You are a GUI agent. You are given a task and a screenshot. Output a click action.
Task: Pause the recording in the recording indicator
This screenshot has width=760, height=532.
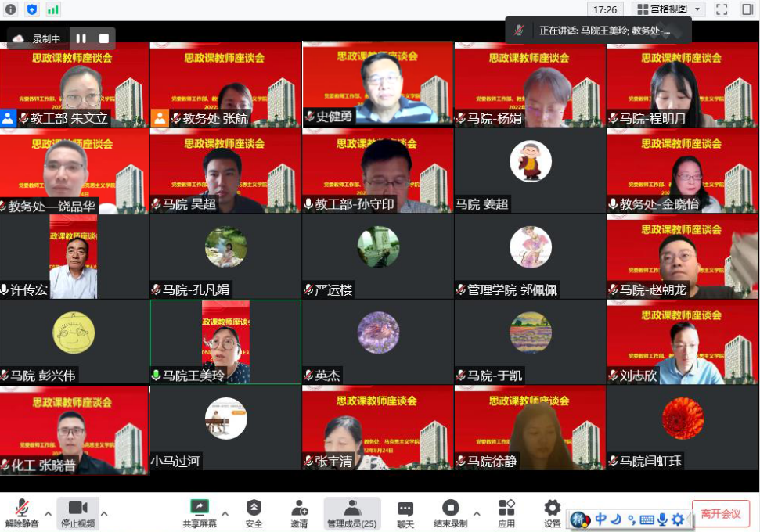coord(81,38)
